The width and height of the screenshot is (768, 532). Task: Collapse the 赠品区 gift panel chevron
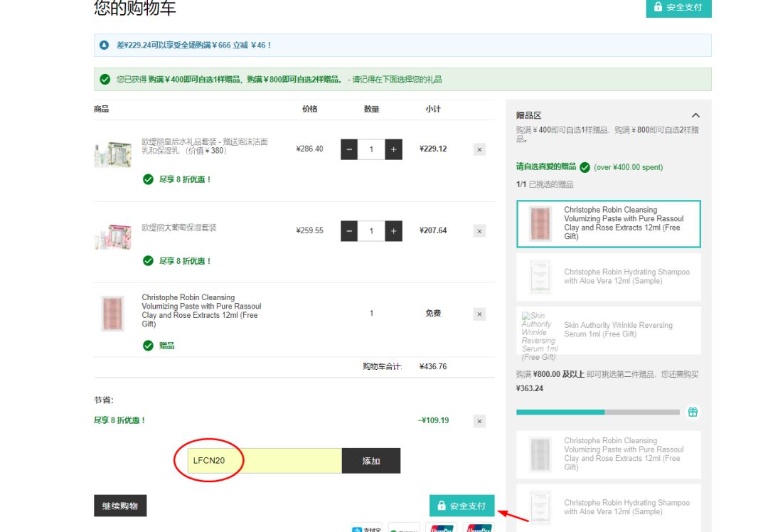[x=695, y=116]
